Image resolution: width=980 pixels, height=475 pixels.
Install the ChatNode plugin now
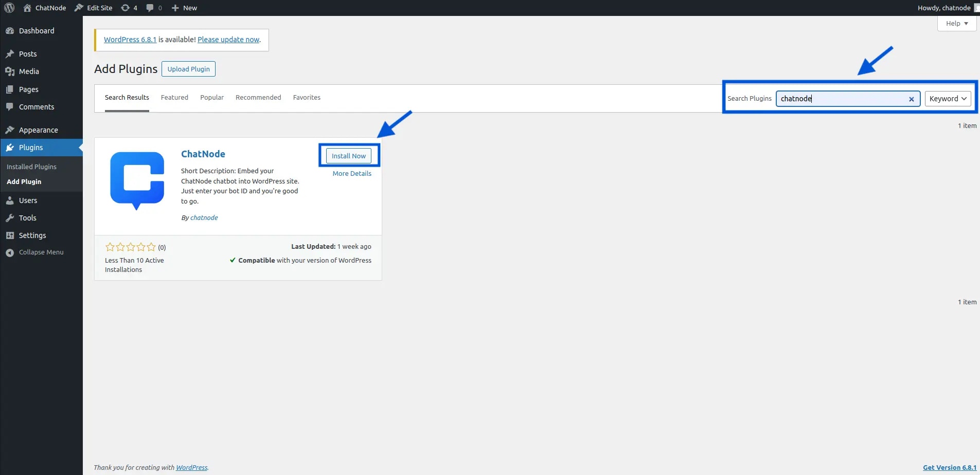click(x=349, y=156)
